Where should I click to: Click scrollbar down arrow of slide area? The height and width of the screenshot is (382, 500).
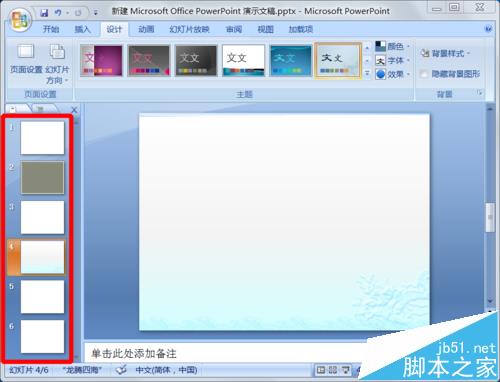pos(490,301)
